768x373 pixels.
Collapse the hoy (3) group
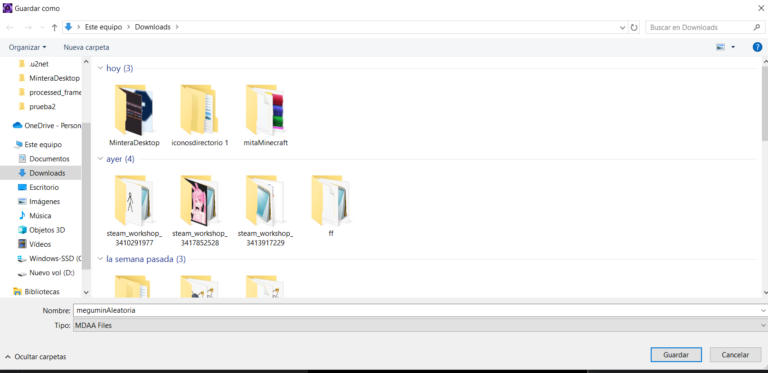100,69
